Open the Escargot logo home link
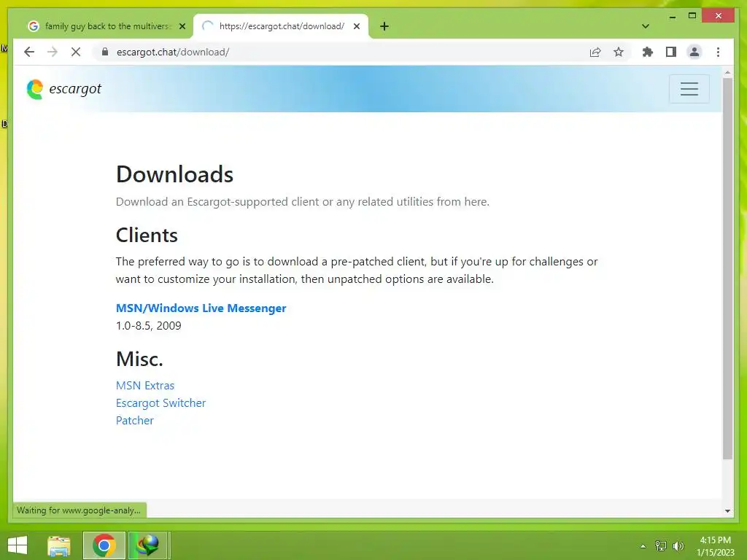Viewport: 747px width, 560px height. [x=64, y=89]
